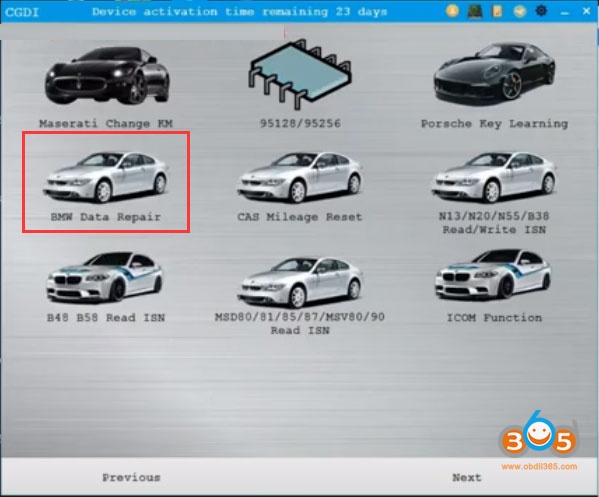Click the www.obdii365.com link
Screen dimensions: 599x497
click(x=539, y=466)
